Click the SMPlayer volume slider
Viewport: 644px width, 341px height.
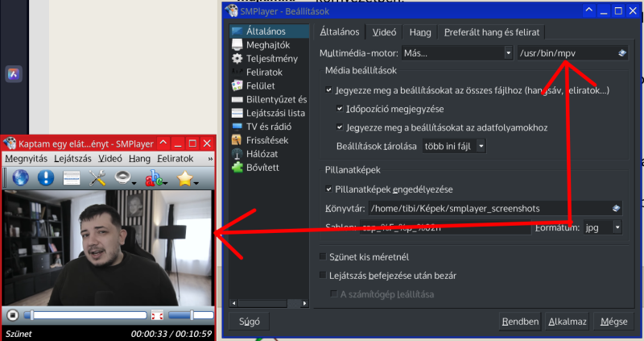pos(191,315)
